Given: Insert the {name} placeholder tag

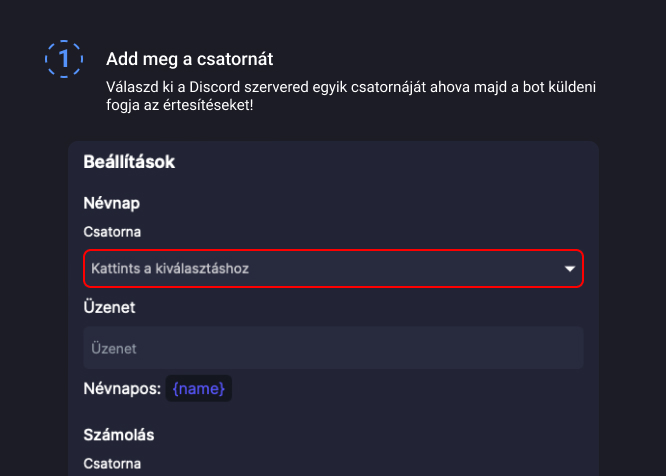Looking at the screenshot, I should pos(199,388).
